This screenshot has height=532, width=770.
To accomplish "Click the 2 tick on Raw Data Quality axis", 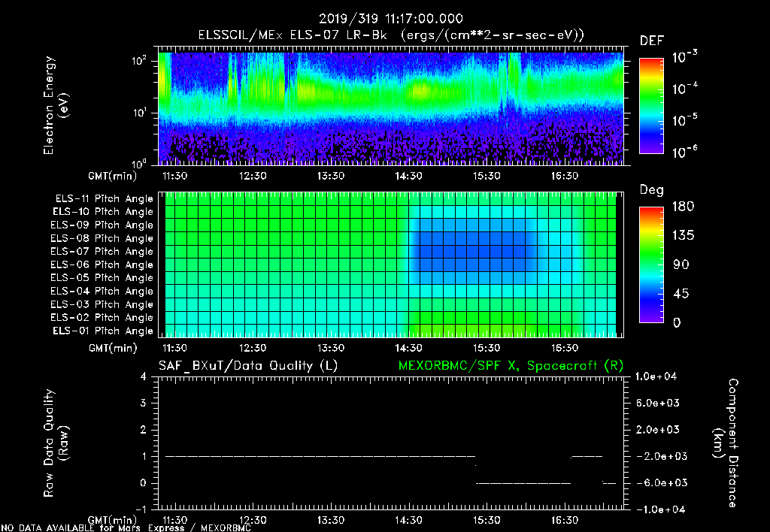I will tap(143, 429).
